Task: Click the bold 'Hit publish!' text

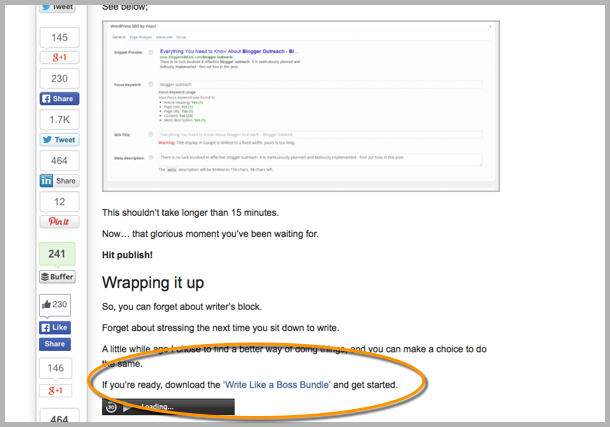Action: (x=127, y=255)
